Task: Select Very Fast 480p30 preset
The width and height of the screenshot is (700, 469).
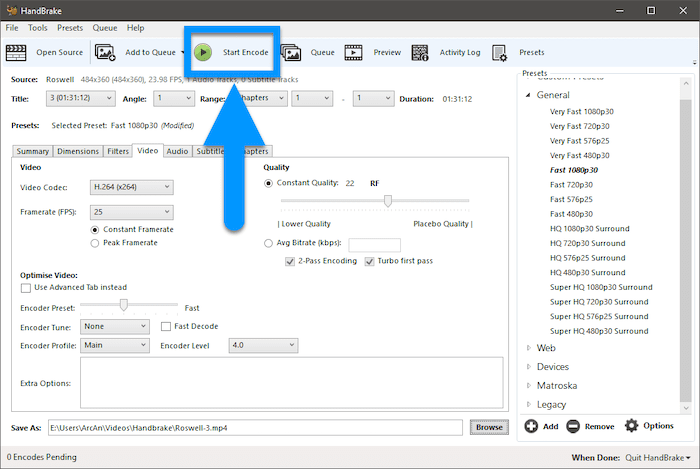Action: tap(579, 155)
